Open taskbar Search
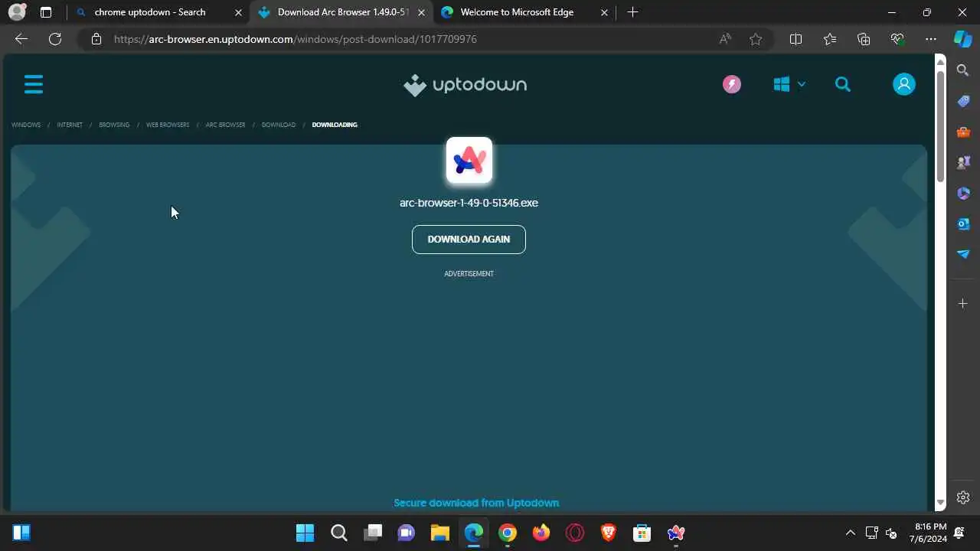Screen dimensions: 980x551 click(339, 533)
